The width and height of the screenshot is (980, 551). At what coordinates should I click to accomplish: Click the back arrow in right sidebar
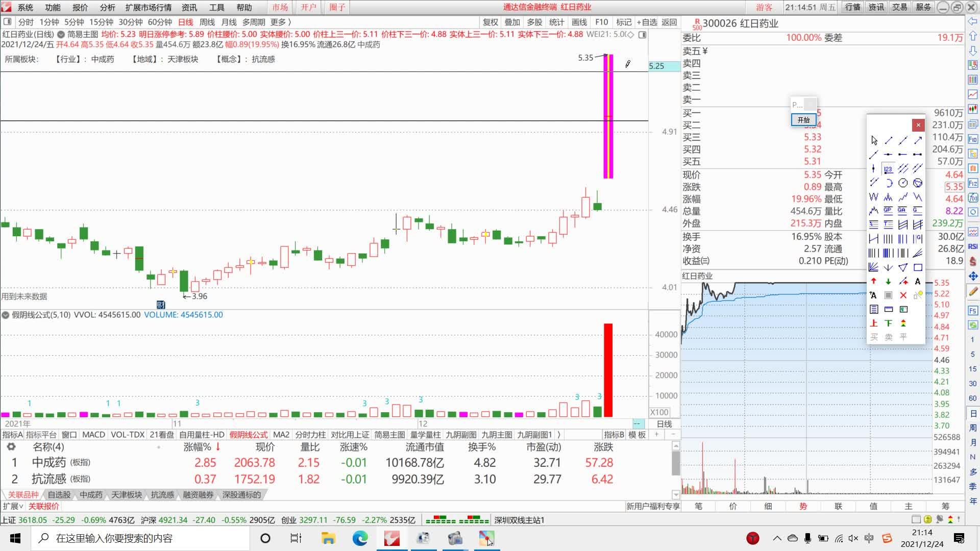coord(973,21)
